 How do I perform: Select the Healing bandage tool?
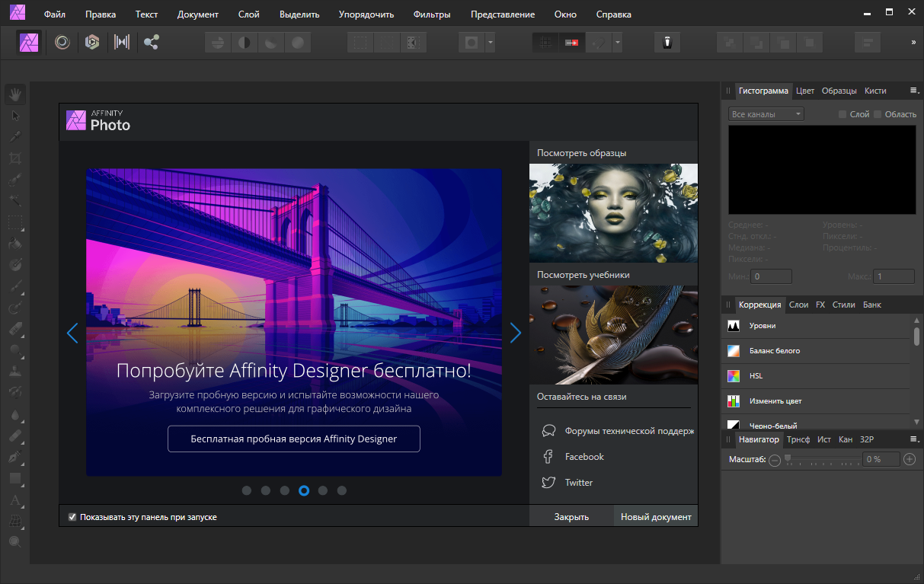(15, 436)
